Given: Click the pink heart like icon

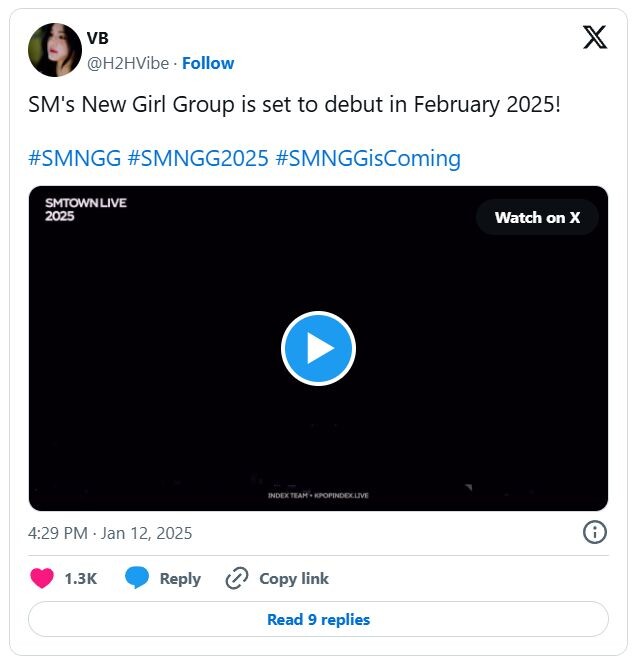Looking at the screenshot, I should click(x=42, y=578).
